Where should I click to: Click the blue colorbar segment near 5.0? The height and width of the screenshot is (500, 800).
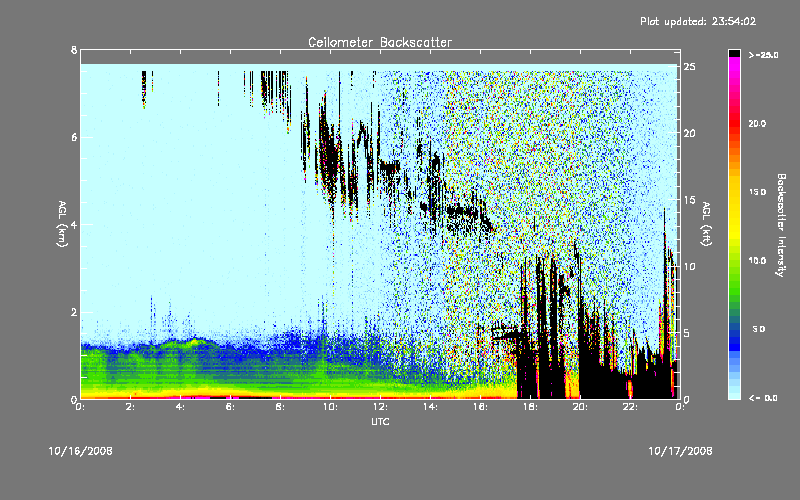click(734, 331)
